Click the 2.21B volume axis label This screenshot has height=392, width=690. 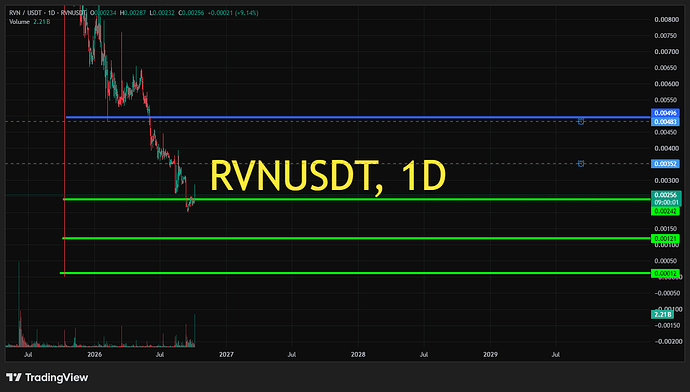662,314
